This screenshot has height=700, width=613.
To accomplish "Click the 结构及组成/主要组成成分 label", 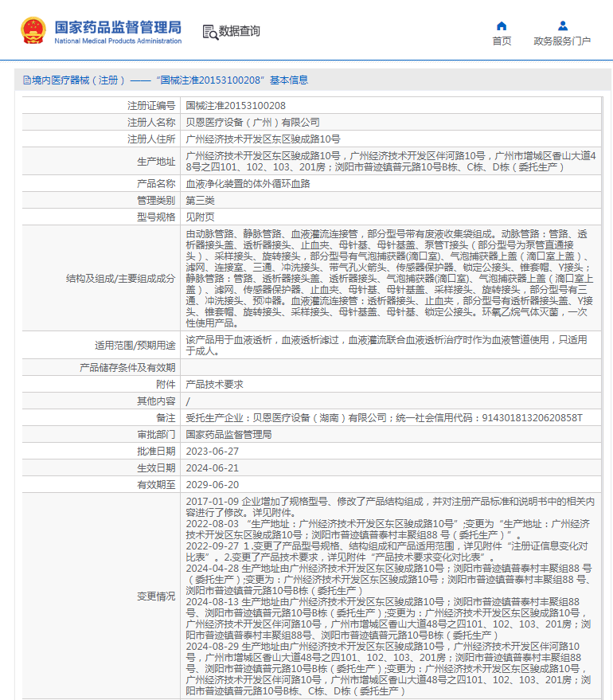I will pos(121,279).
